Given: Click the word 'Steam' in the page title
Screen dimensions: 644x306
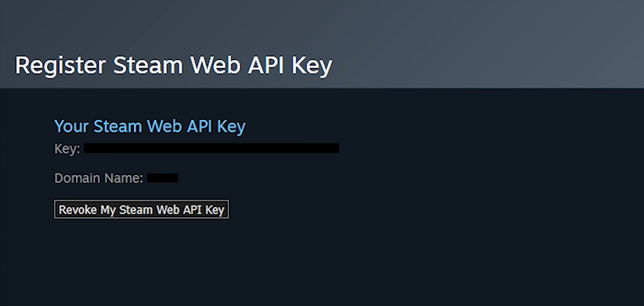Looking at the screenshot, I should [x=149, y=65].
